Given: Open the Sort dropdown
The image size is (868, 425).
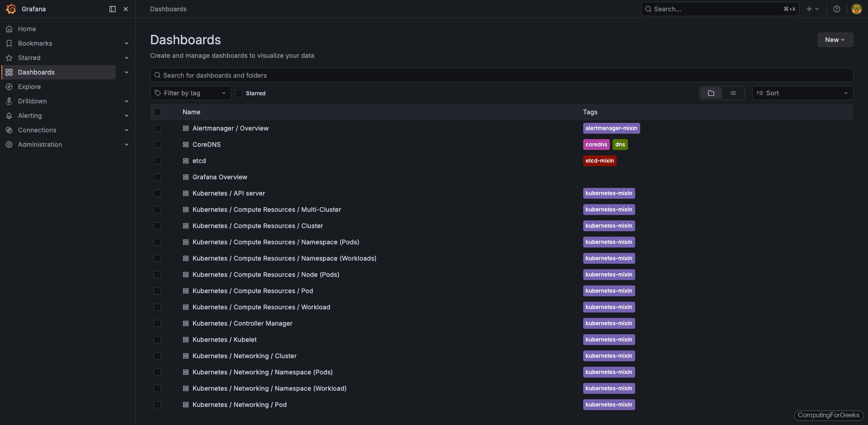Looking at the screenshot, I should point(802,93).
